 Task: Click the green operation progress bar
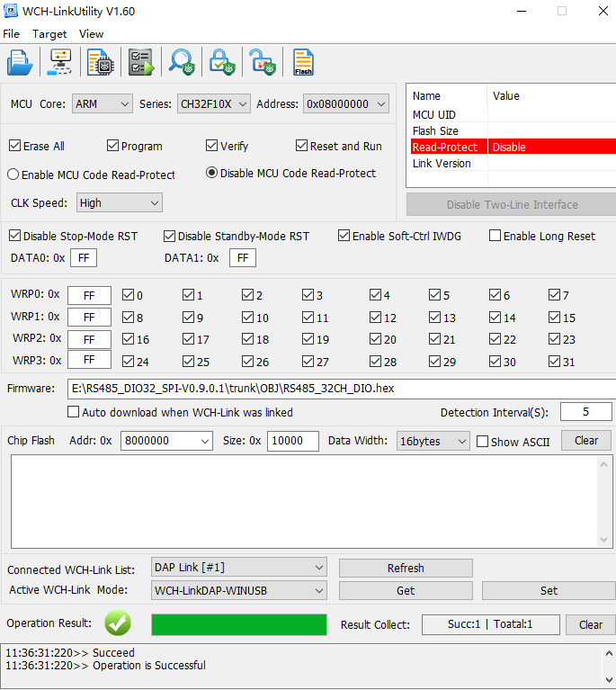coord(238,624)
